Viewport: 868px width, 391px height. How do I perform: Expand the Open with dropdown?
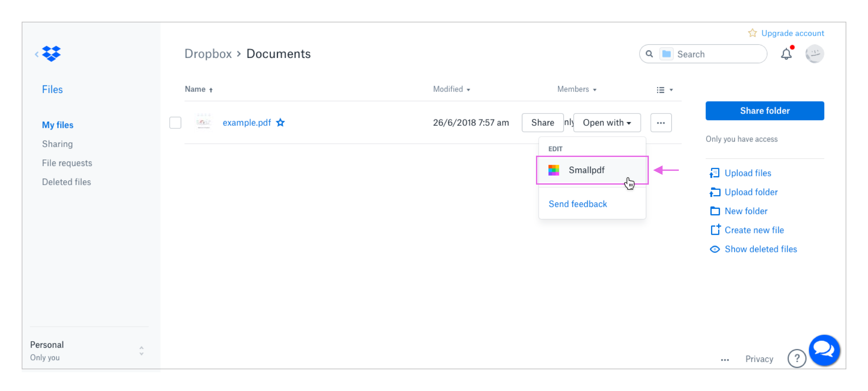click(x=607, y=123)
